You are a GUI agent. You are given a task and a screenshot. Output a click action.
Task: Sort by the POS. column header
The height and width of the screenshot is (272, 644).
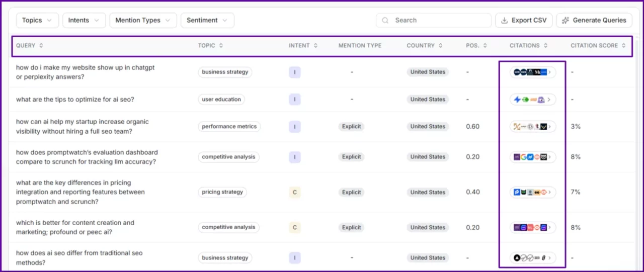click(x=476, y=45)
